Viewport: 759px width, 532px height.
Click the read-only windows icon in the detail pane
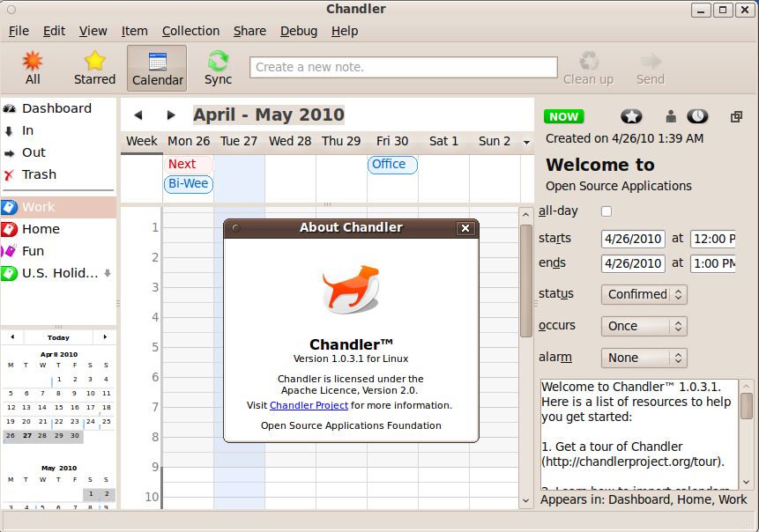(736, 116)
